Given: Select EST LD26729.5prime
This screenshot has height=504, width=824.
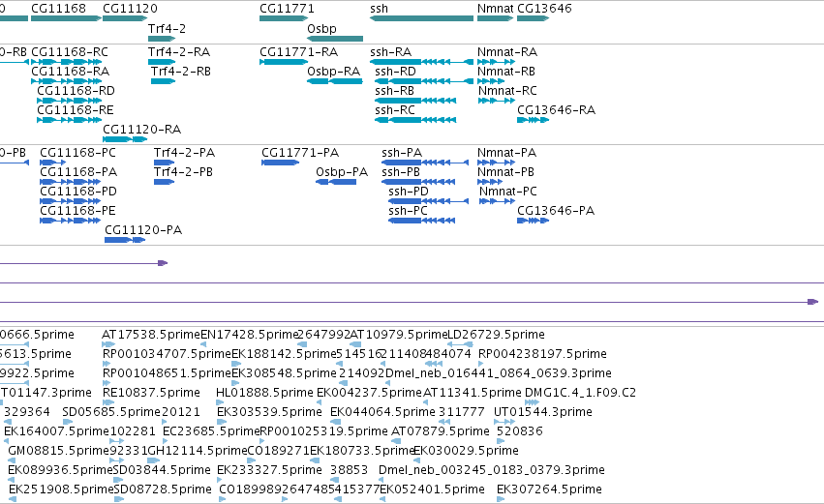Looking at the screenshot, I should 496,335.
